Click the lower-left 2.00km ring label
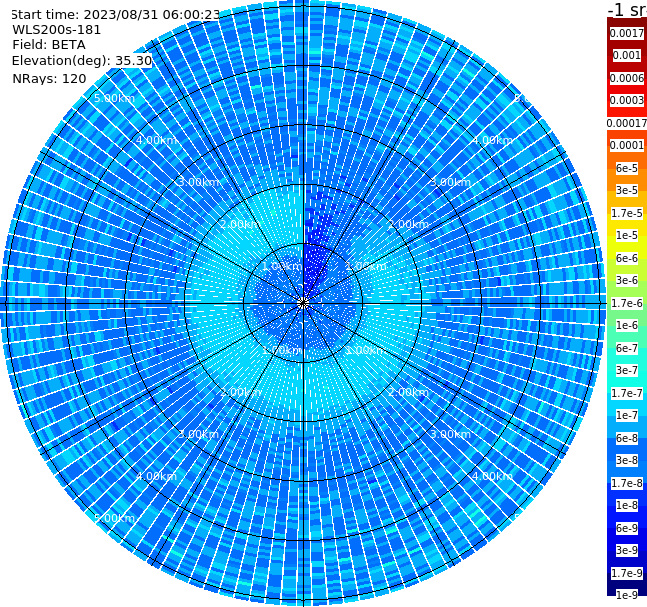Image resolution: width=647 pixels, height=607 pixels. coord(241,392)
